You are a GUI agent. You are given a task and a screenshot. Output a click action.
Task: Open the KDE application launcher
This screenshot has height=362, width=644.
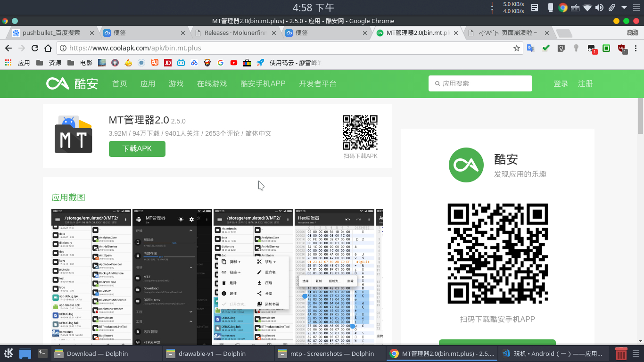click(8, 354)
